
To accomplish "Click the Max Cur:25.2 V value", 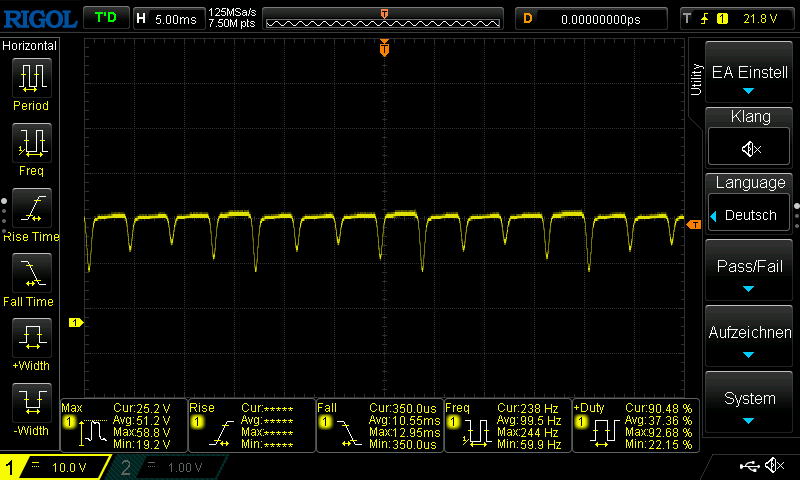I will click(141, 409).
